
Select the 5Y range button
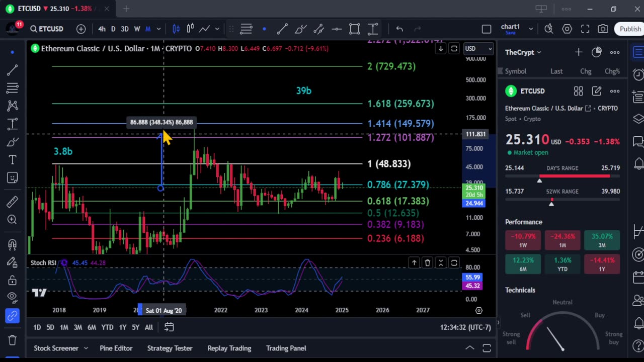point(135,327)
